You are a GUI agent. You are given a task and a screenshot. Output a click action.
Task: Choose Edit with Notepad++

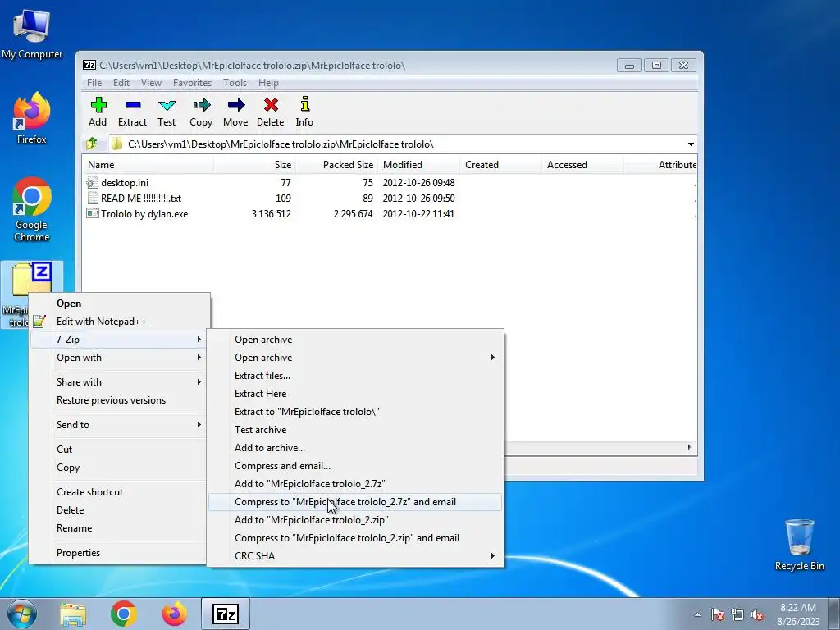coord(118,322)
